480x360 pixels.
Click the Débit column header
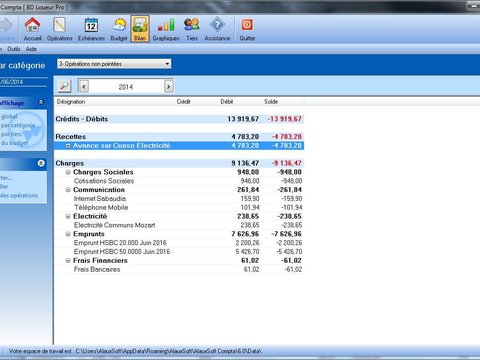coord(227,102)
